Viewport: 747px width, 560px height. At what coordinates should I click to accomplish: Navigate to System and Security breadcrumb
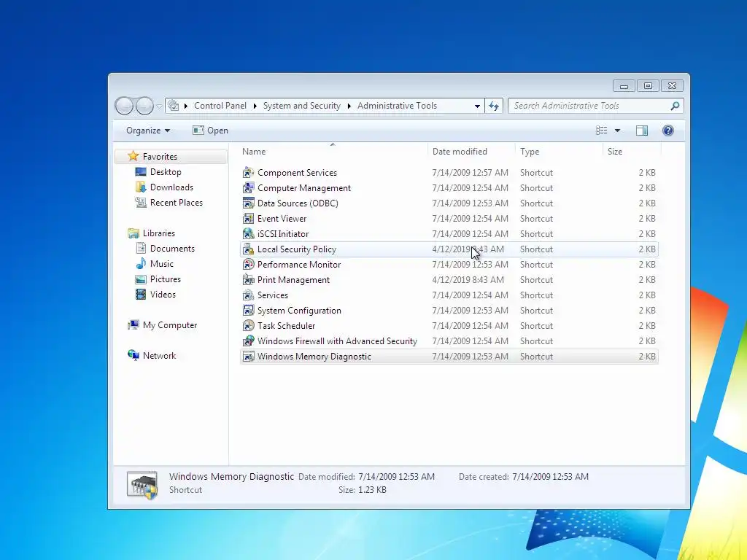301,106
